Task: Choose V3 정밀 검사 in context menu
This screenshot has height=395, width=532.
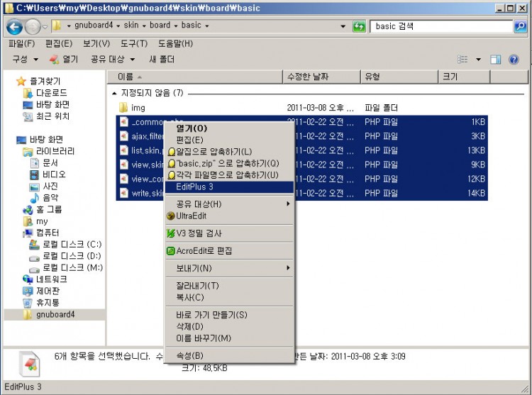Action: tap(229, 233)
